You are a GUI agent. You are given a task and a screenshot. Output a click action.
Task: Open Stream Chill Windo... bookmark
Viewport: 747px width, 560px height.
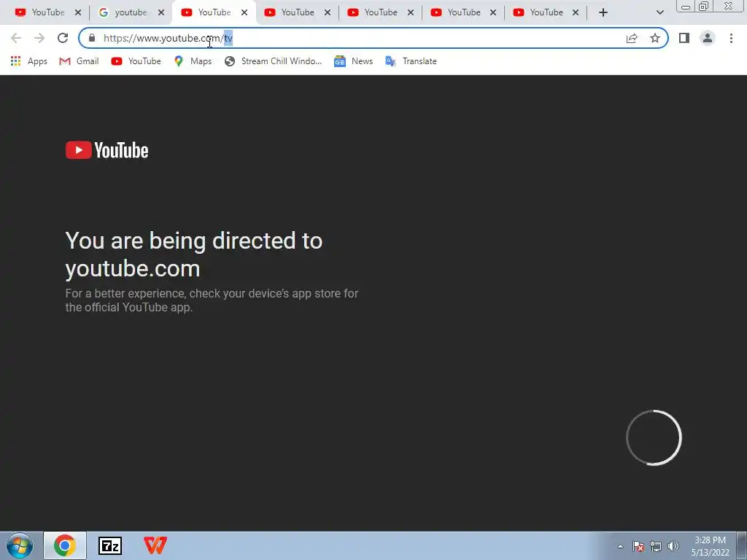pos(273,61)
